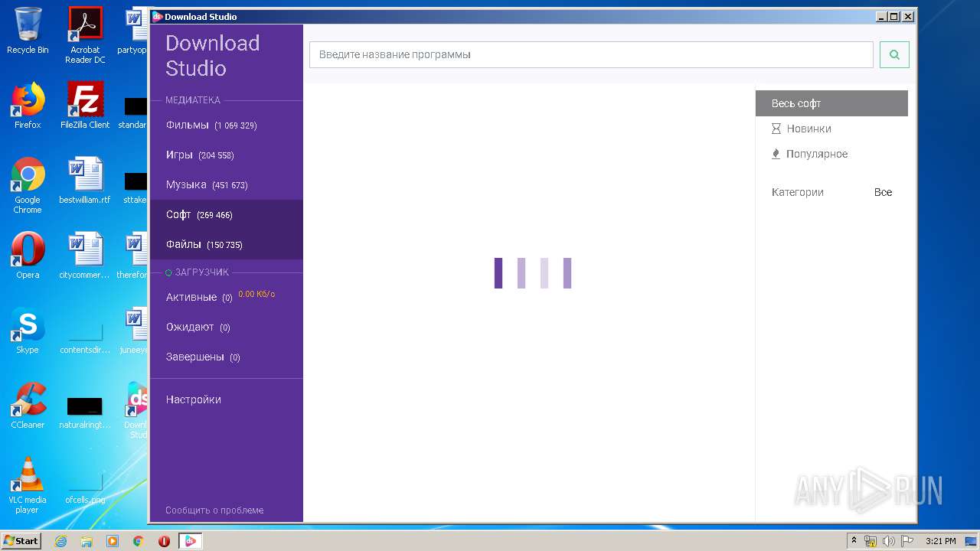Click the Download Studio logo title
The image size is (980, 551).
[213, 55]
